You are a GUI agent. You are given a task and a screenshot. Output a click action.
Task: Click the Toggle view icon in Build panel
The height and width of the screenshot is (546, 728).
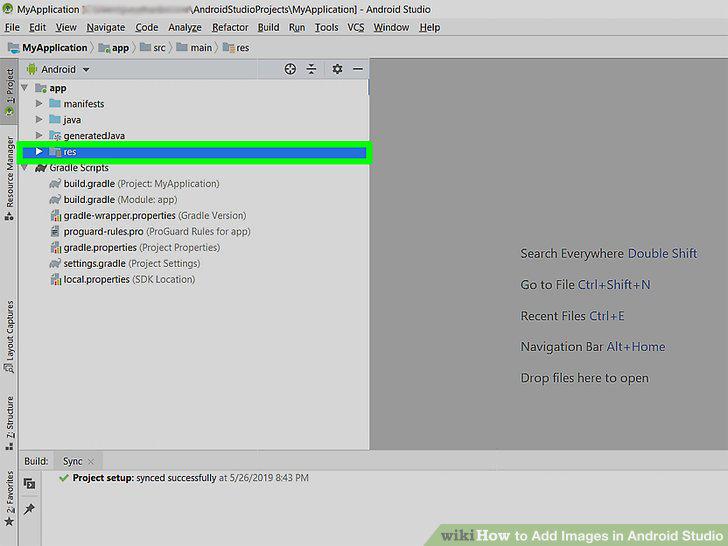coord(29,484)
